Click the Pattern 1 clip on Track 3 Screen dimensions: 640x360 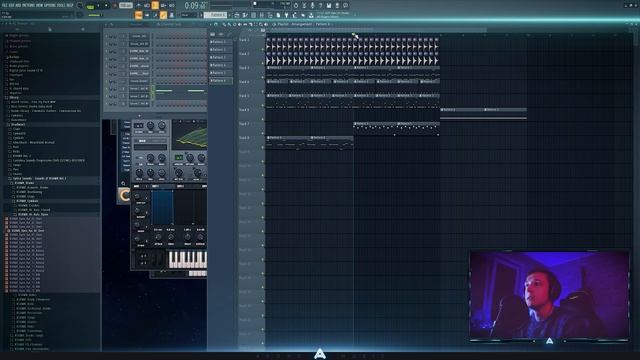(288, 72)
